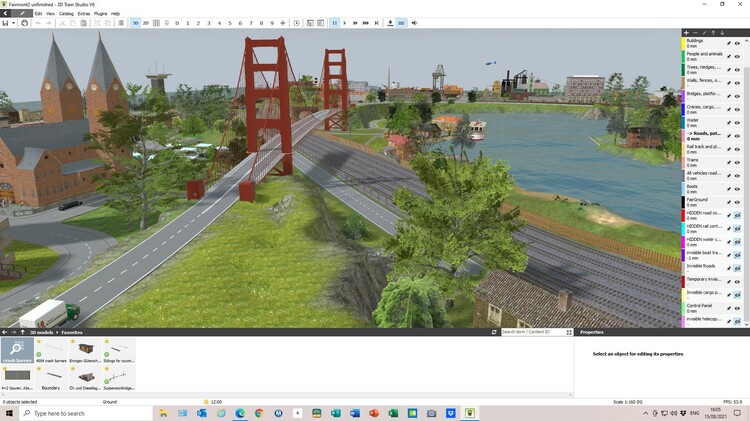Screen dimensions: 750x421
Task: Open the Plugins menu
Action: pyautogui.click(x=100, y=13)
